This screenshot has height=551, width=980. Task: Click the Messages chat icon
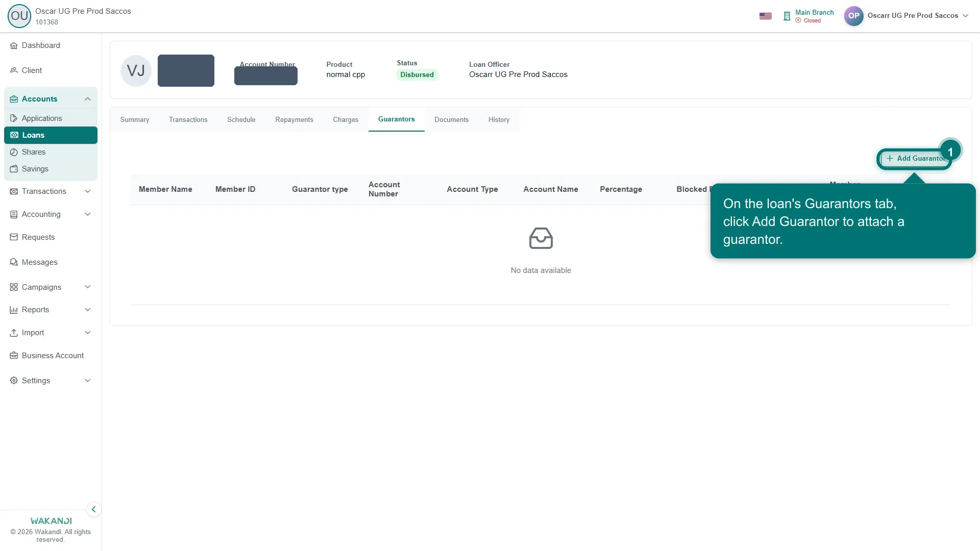14,262
